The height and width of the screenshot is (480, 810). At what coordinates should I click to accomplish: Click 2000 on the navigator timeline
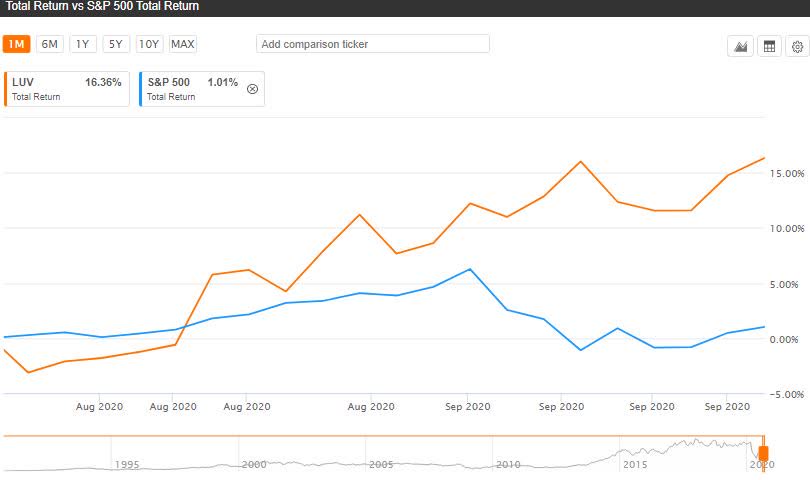pos(254,464)
